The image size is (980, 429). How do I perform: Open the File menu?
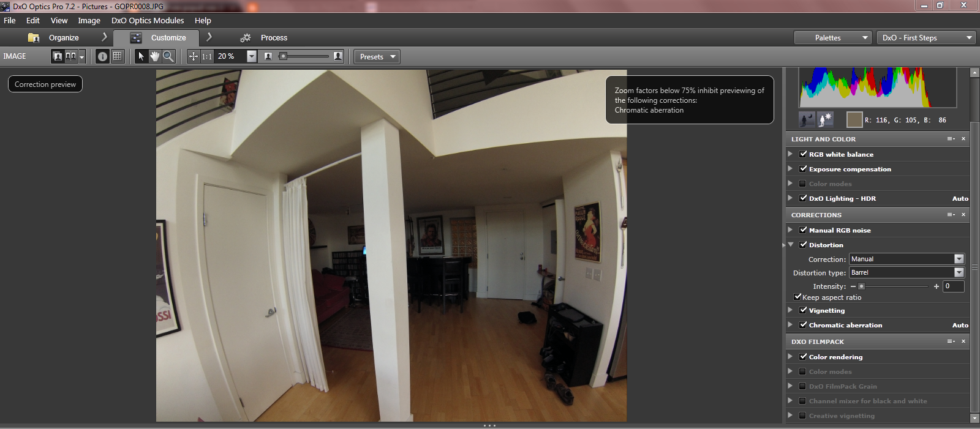(10, 20)
